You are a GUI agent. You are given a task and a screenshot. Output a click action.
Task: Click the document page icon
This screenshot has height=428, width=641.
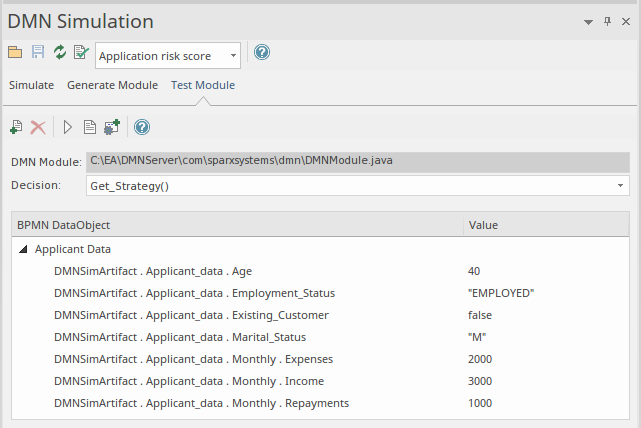click(89, 127)
